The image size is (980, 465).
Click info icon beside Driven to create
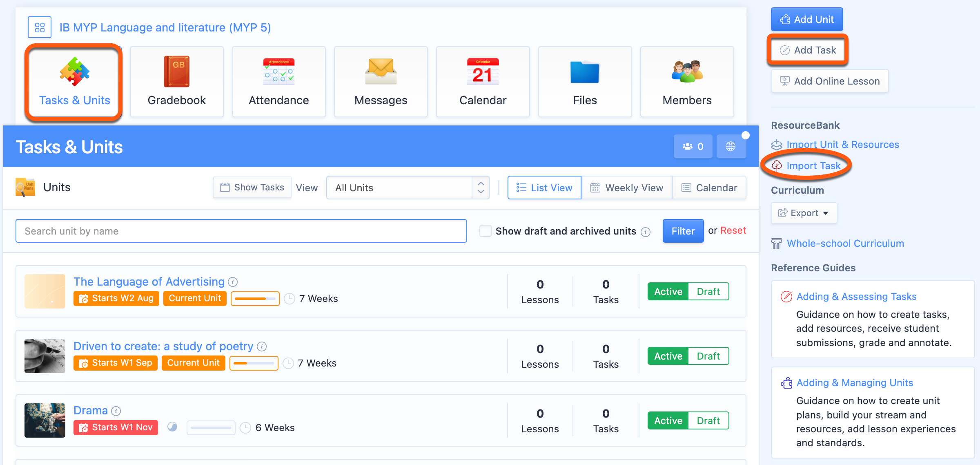[262, 347]
